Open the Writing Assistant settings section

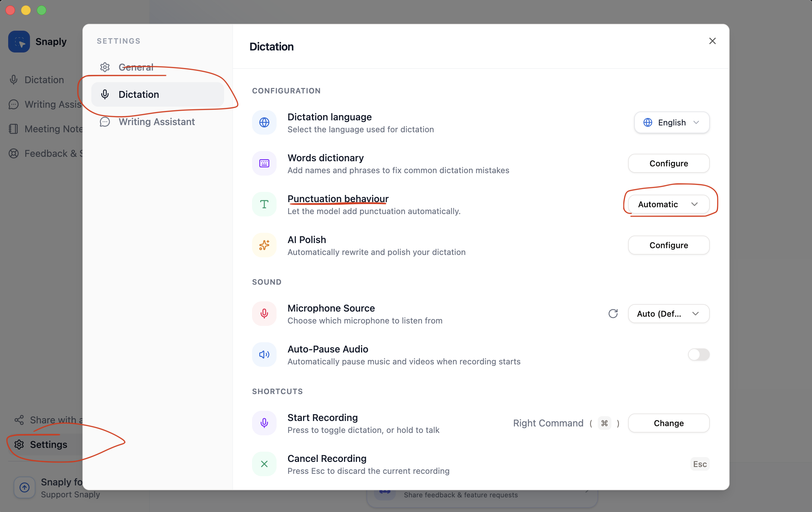[157, 122]
